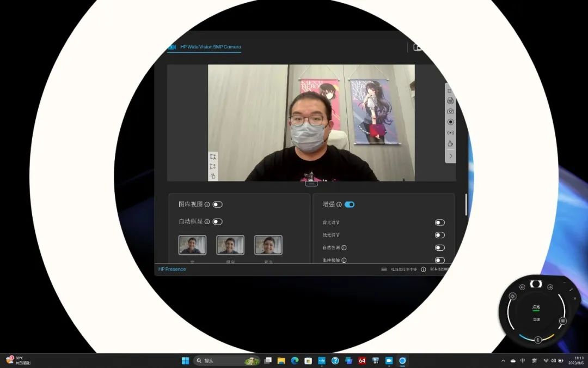Viewport: 588px width, 368px height.
Task: Toggle the 自动框景 switch
Action: [217, 221]
